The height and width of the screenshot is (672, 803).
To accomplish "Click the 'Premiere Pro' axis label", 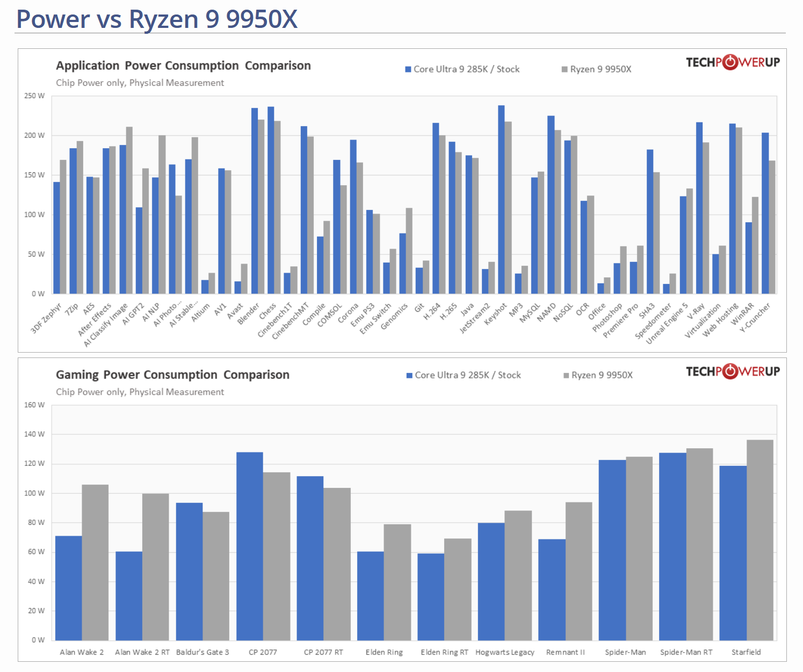I will tap(620, 321).
